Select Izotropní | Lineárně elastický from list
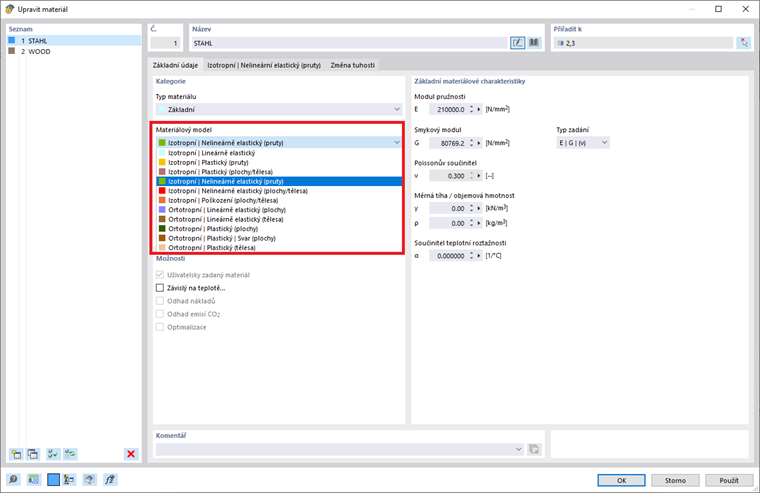 [279, 153]
